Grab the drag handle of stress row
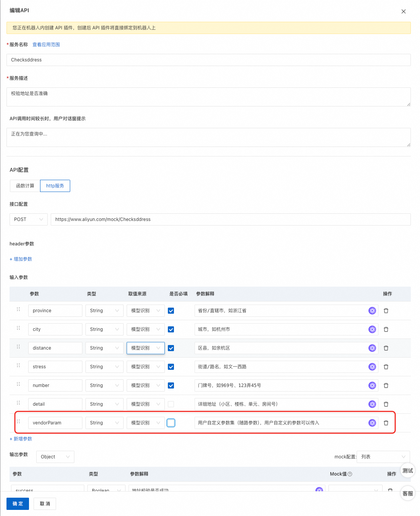 (18, 365)
